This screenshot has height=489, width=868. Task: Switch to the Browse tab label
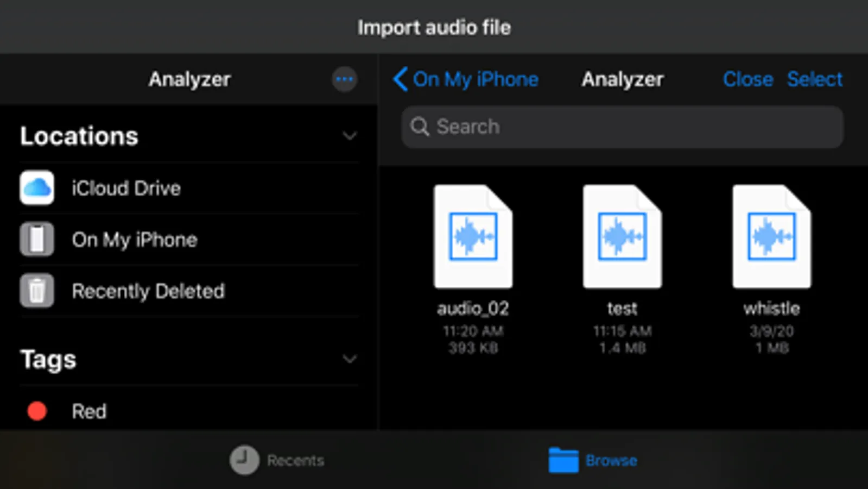point(611,461)
